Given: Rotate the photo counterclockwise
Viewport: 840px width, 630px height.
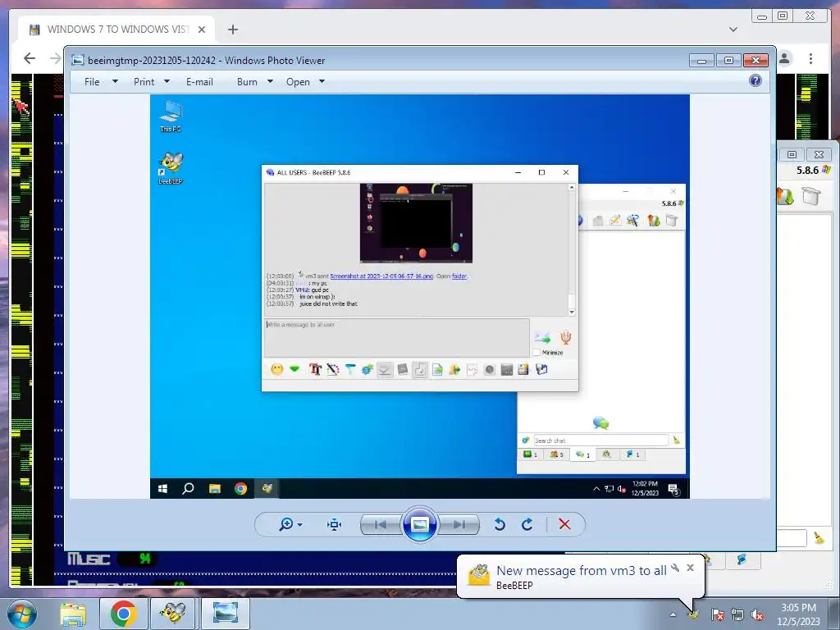Looking at the screenshot, I should pyautogui.click(x=500, y=524).
